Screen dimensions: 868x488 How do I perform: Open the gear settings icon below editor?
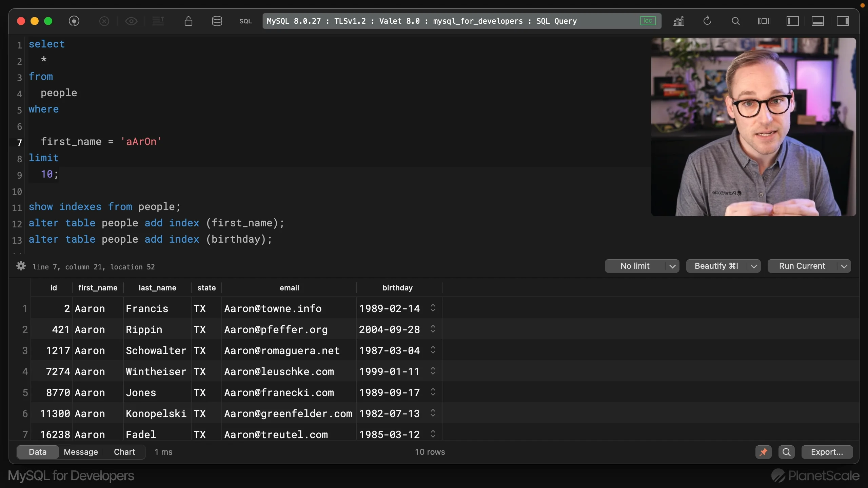point(21,266)
